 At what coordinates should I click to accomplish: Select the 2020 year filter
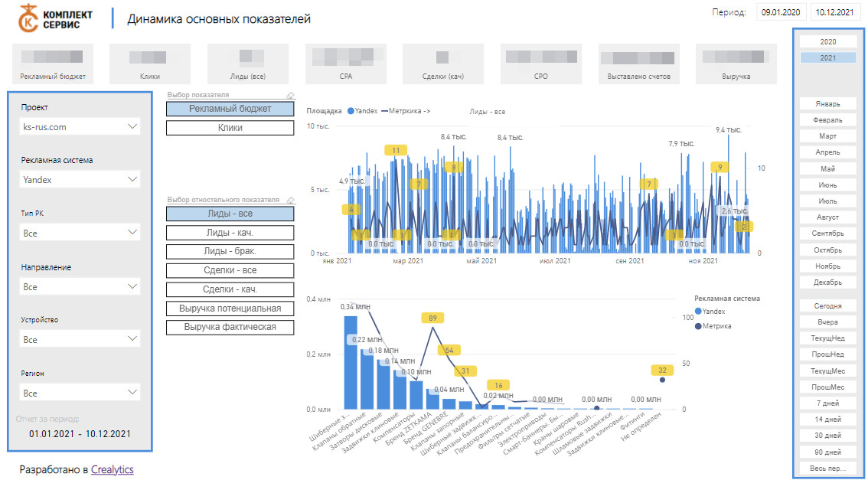(x=827, y=42)
